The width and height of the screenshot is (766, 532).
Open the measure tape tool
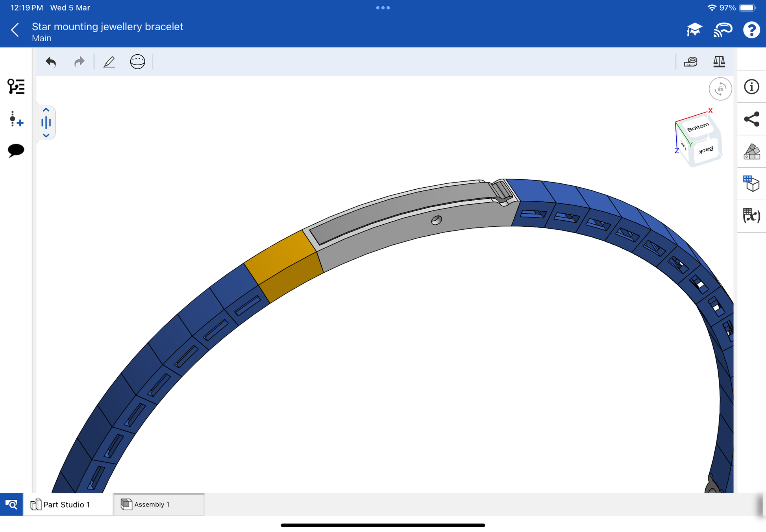pos(690,62)
